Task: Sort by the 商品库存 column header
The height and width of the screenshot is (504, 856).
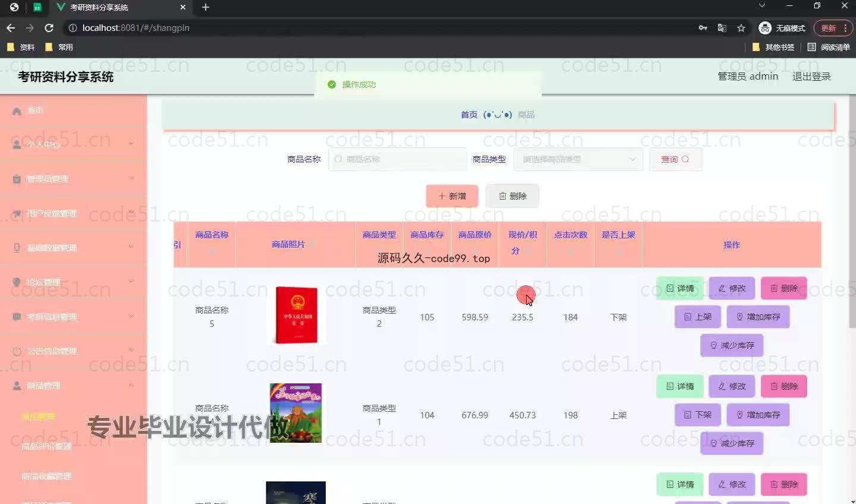Action: (427, 244)
